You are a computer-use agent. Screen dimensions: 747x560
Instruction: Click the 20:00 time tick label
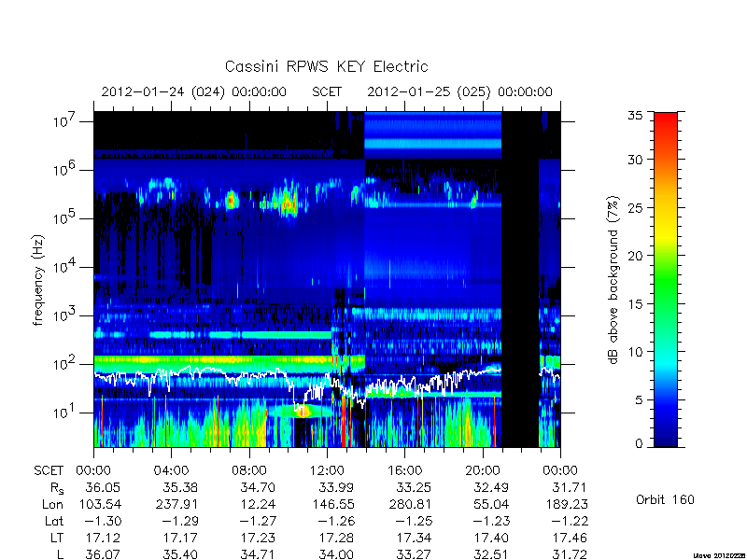tap(482, 471)
